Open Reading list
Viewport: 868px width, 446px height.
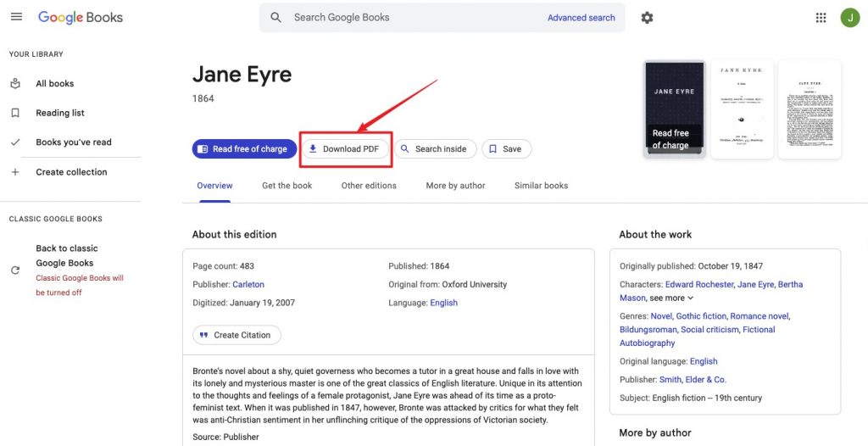[x=60, y=113]
